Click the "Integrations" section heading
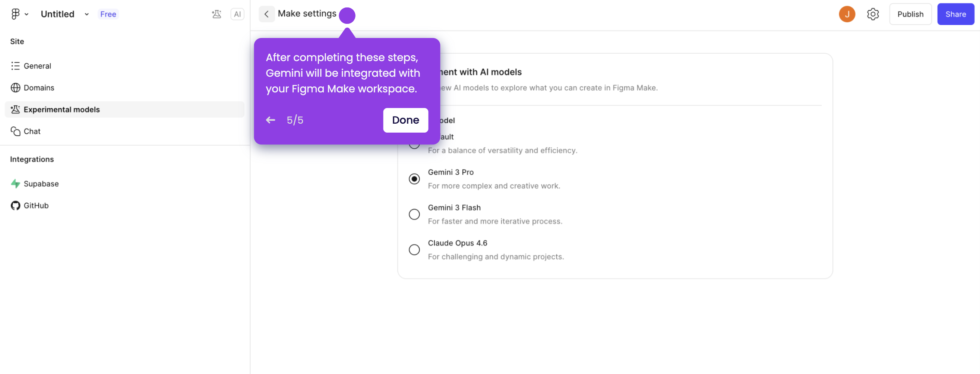Screen dimensions: 980x374 tap(32, 159)
